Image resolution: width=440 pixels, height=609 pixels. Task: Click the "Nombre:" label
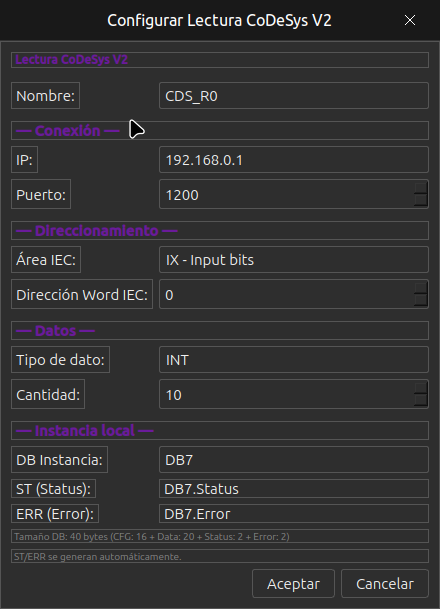coord(45,96)
